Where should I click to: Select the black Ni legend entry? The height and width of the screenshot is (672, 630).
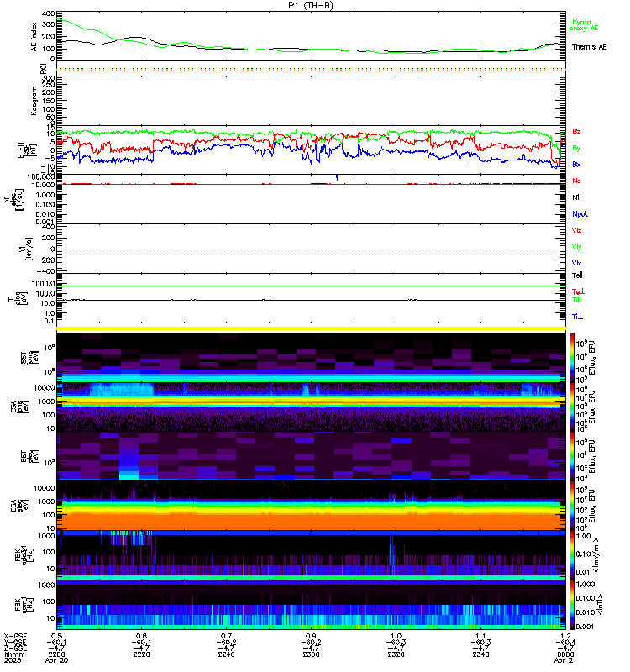[575, 197]
